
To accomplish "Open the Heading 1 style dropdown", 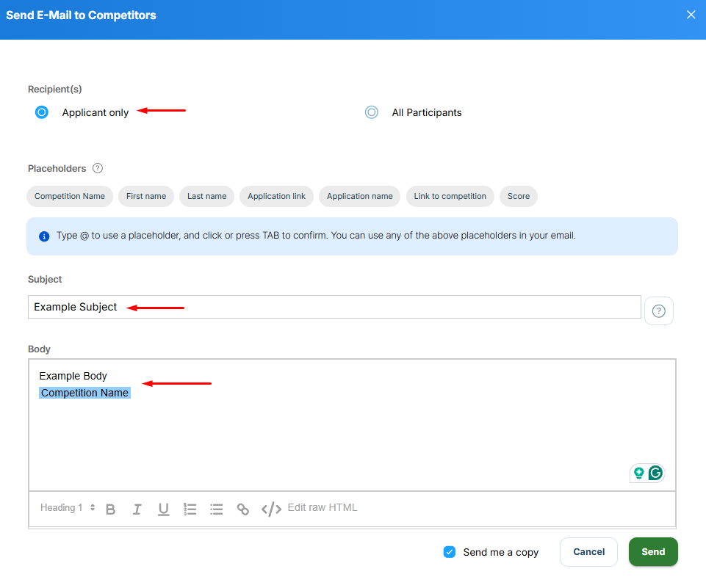I will point(68,508).
